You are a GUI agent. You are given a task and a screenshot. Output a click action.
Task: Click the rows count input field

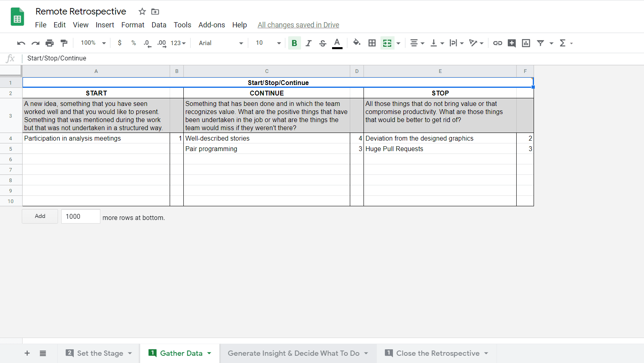click(x=81, y=216)
